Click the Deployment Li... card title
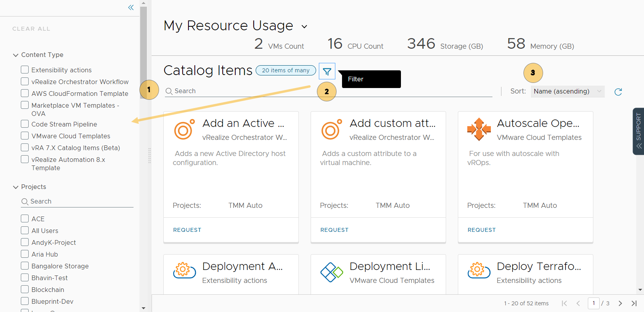644x312 pixels. (x=390, y=266)
